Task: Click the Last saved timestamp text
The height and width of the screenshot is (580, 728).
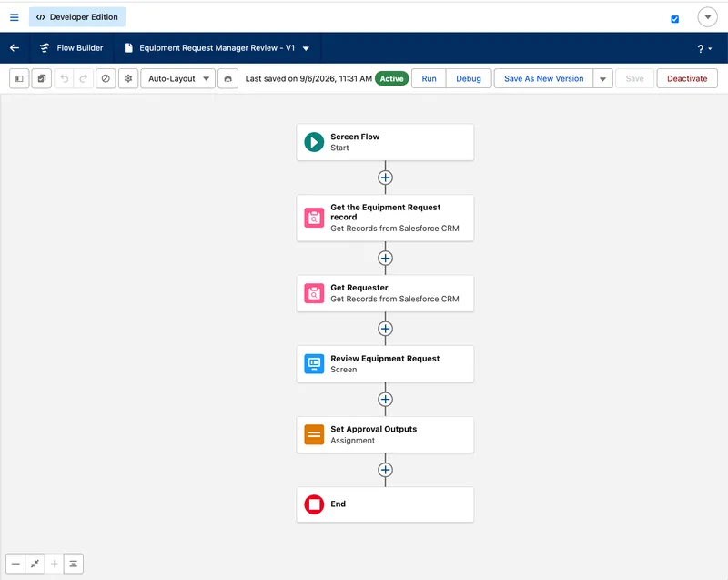Action: (x=308, y=78)
